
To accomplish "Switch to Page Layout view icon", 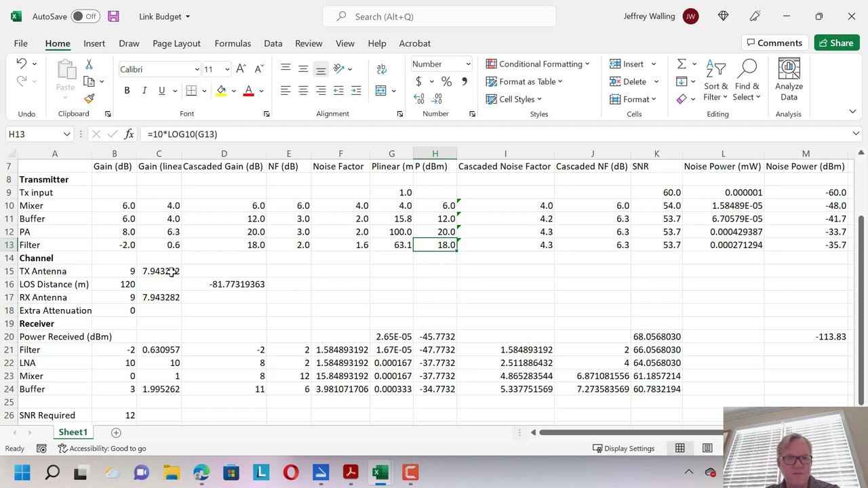I will pos(707,448).
